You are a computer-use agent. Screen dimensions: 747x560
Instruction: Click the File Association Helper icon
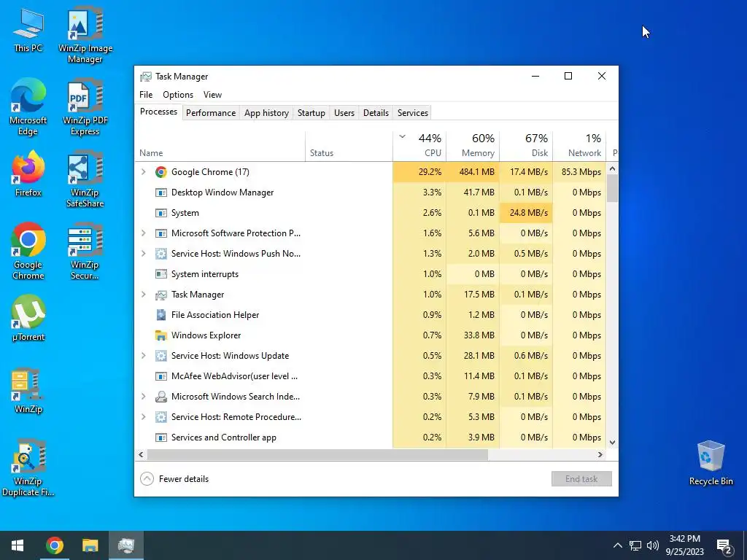pyautogui.click(x=161, y=315)
